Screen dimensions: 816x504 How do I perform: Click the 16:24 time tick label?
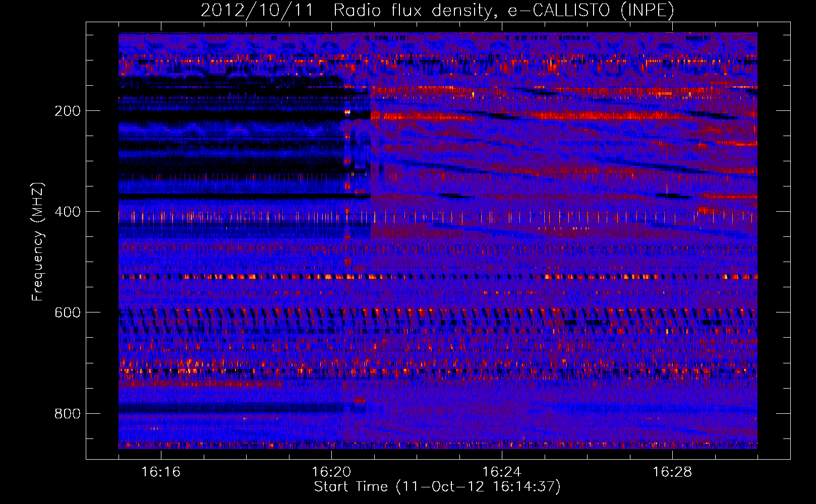[502, 472]
